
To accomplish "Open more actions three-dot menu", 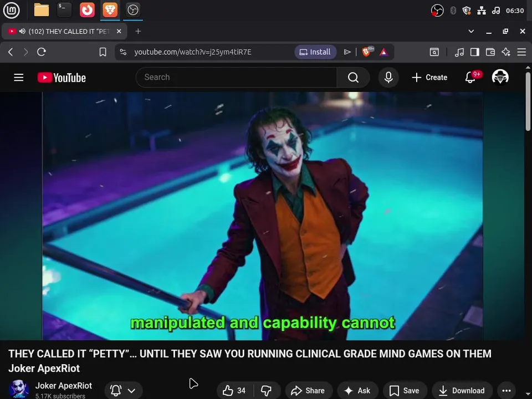I will pyautogui.click(x=506, y=391).
